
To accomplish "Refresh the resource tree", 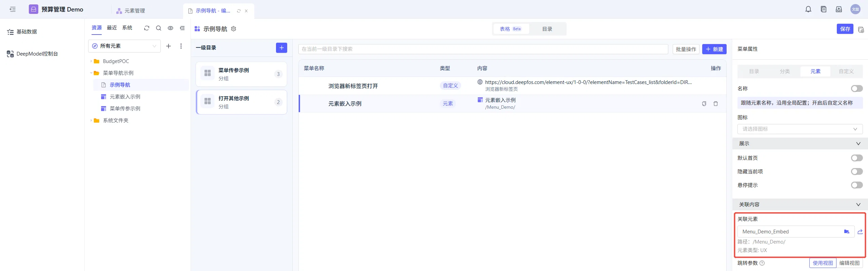I will point(146,28).
